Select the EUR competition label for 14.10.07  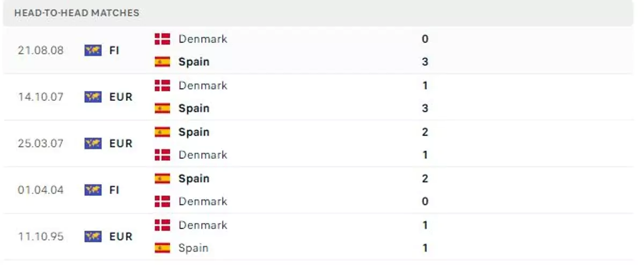[121, 97]
